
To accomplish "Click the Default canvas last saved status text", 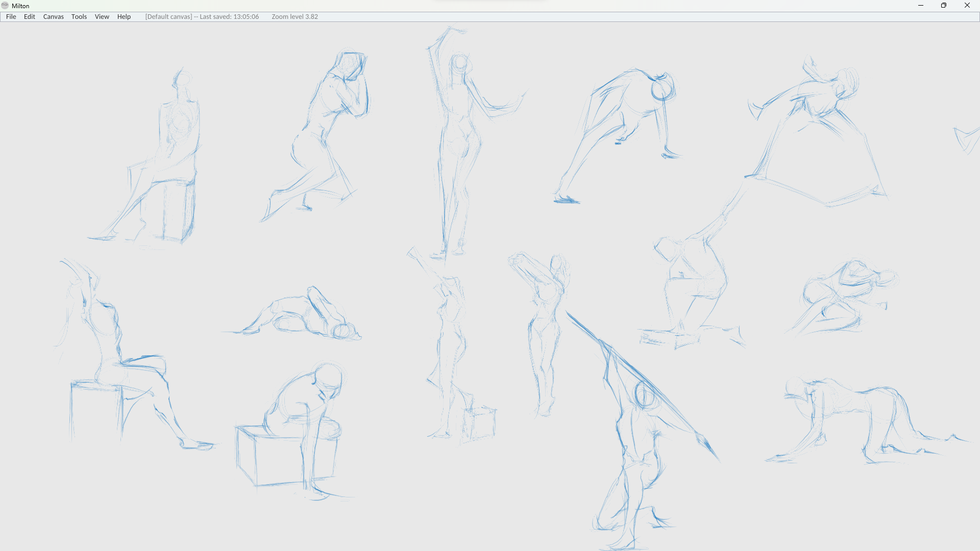I will 202,17.
